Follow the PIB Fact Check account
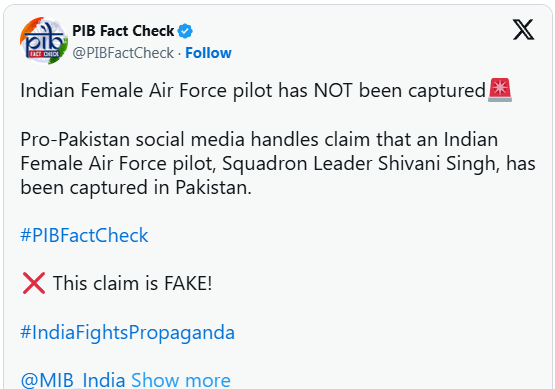The height and width of the screenshot is (389, 555). (x=208, y=53)
